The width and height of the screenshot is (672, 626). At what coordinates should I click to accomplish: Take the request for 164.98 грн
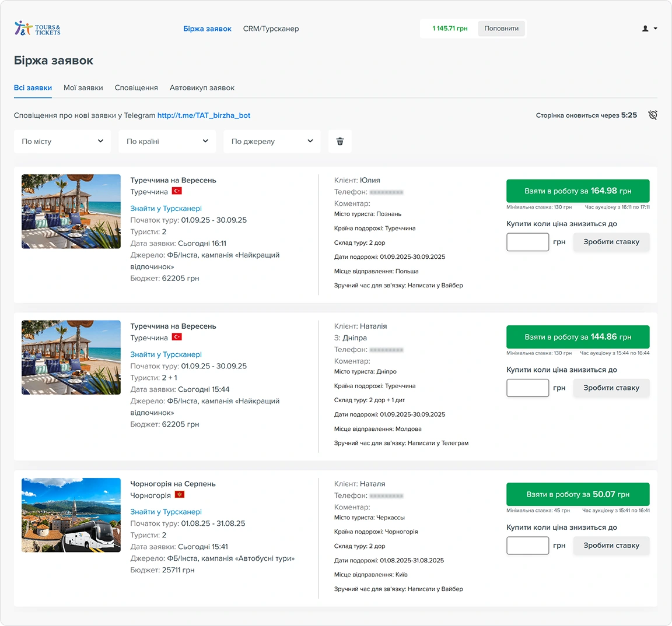[577, 191]
